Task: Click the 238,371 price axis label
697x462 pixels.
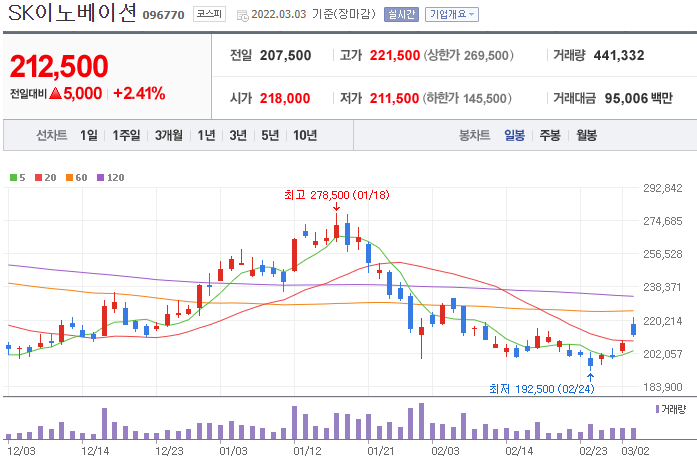Action: click(x=662, y=287)
